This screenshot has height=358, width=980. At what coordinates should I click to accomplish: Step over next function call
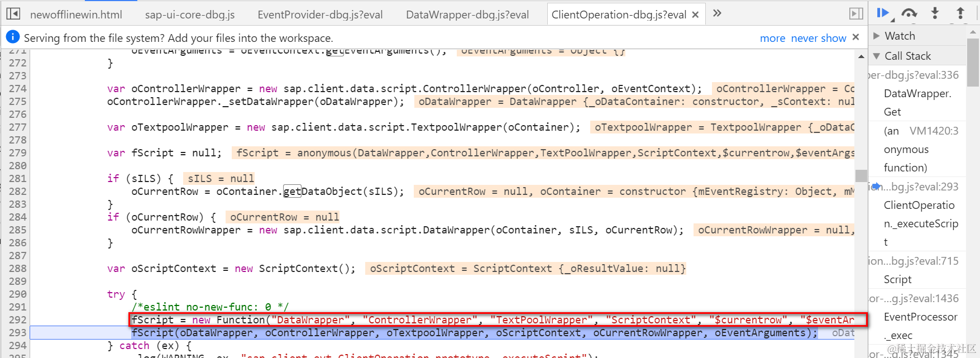point(909,13)
